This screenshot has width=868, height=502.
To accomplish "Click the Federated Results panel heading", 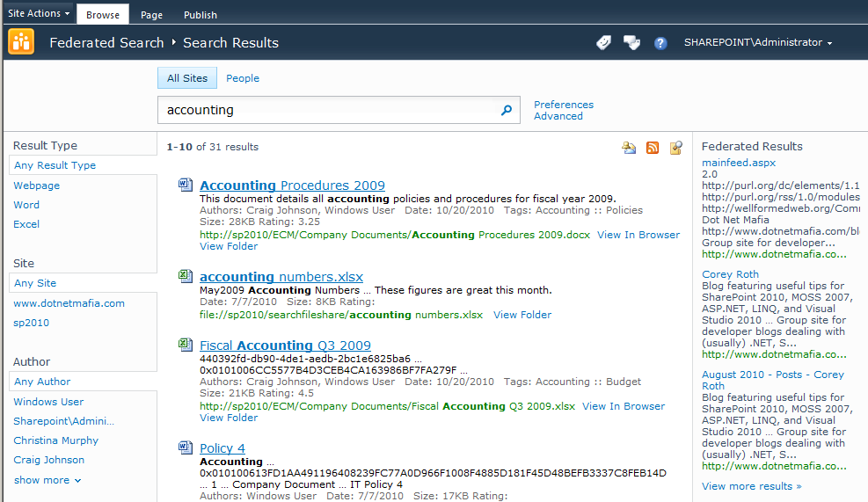I will pyautogui.click(x=752, y=146).
